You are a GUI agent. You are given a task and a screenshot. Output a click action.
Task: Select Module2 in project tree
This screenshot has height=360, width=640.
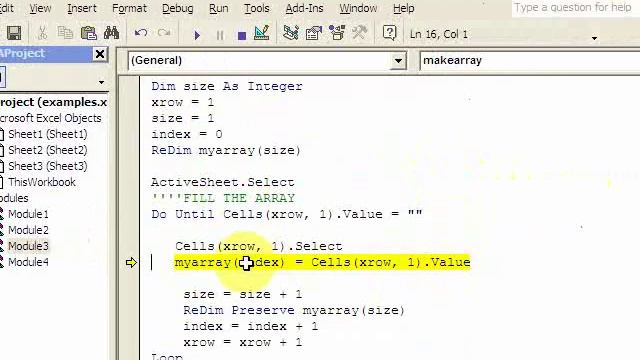(x=28, y=230)
